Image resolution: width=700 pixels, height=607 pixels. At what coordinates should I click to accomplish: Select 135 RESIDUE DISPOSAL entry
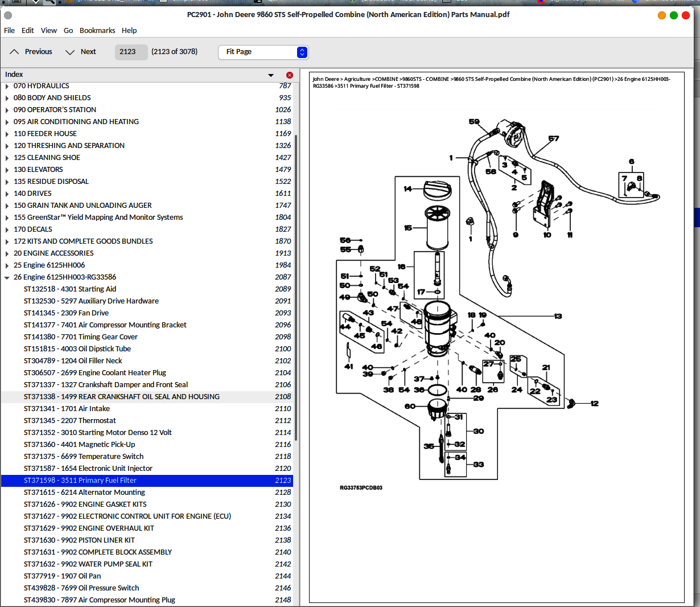[x=147, y=182]
